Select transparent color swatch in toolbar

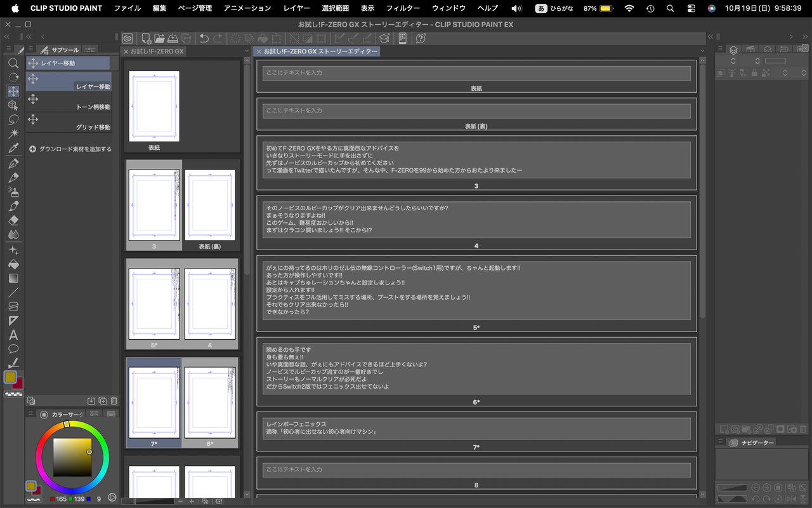click(x=13, y=394)
